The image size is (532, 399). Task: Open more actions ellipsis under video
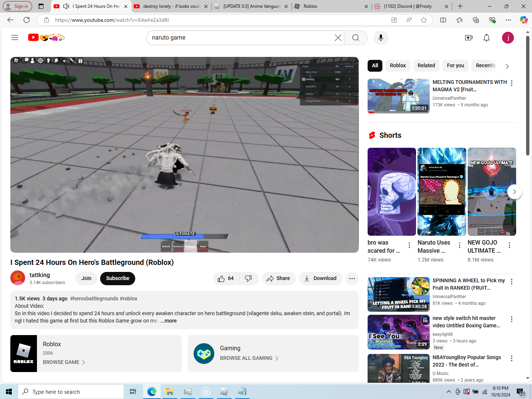pos(352,279)
